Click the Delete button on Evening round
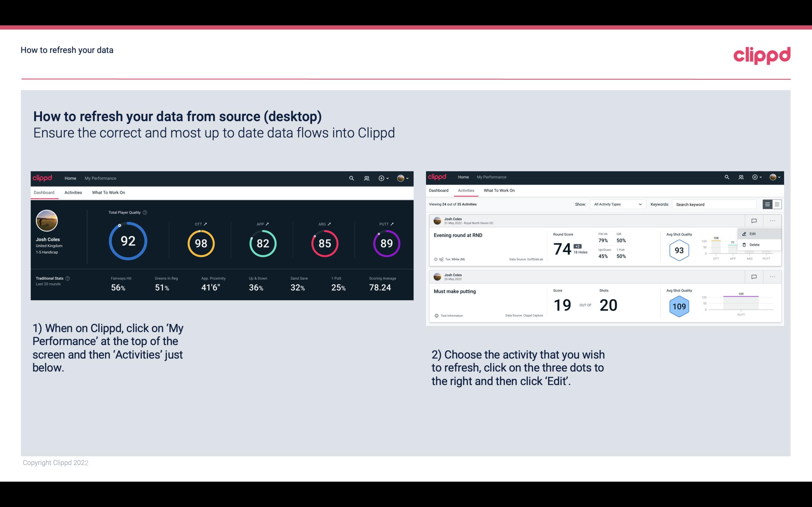This screenshot has width=812, height=507. (x=755, y=245)
